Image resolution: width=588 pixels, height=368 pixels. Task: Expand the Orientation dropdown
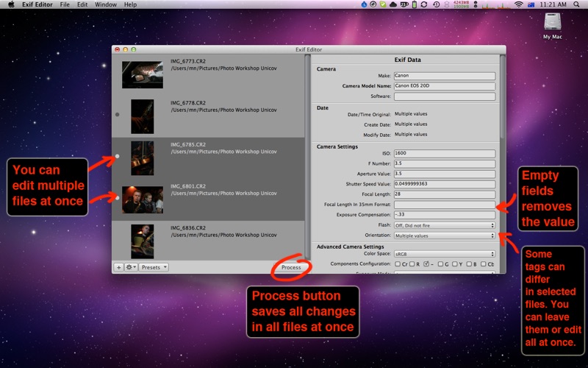pyautogui.click(x=444, y=236)
